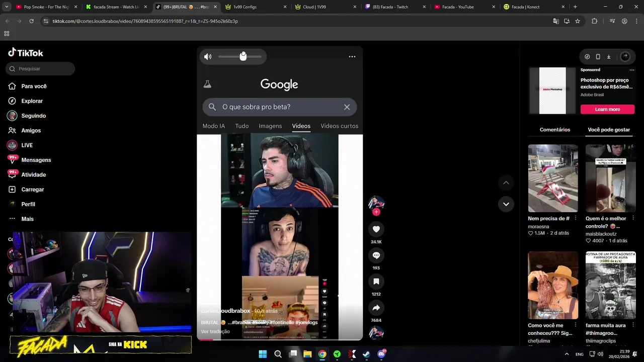Image resolution: width=644 pixels, height=362 pixels.
Task: Click the #brabox hashtag in the caption
Action: click(x=242, y=322)
